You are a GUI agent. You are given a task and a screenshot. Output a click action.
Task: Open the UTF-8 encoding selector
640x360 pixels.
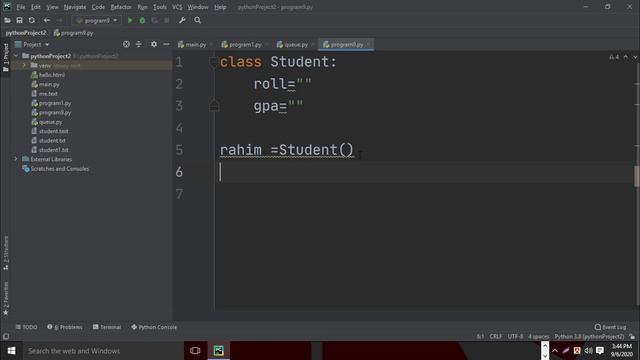coord(515,337)
